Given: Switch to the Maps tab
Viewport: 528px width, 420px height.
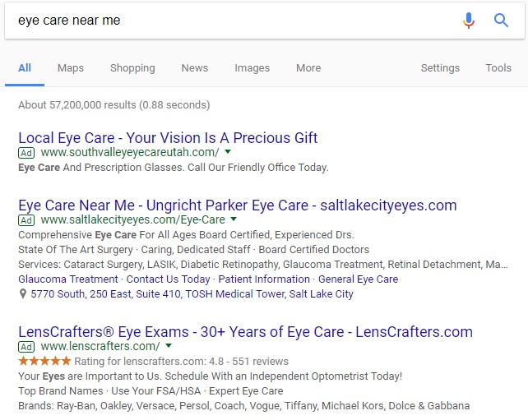Looking at the screenshot, I should click(x=71, y=68).
